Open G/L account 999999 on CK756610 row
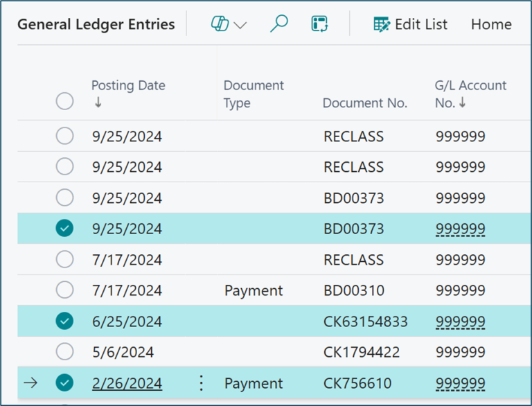 [460, 383]
